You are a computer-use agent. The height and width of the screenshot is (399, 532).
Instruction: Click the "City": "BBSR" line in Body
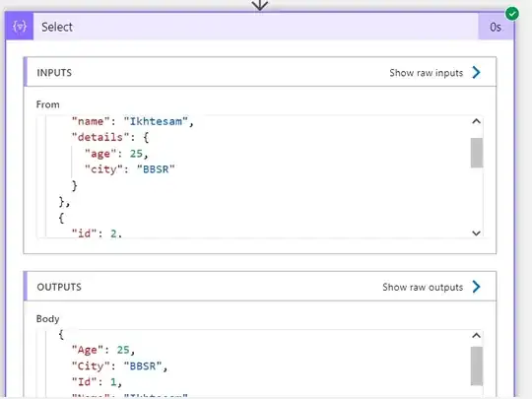click(120, 366)
